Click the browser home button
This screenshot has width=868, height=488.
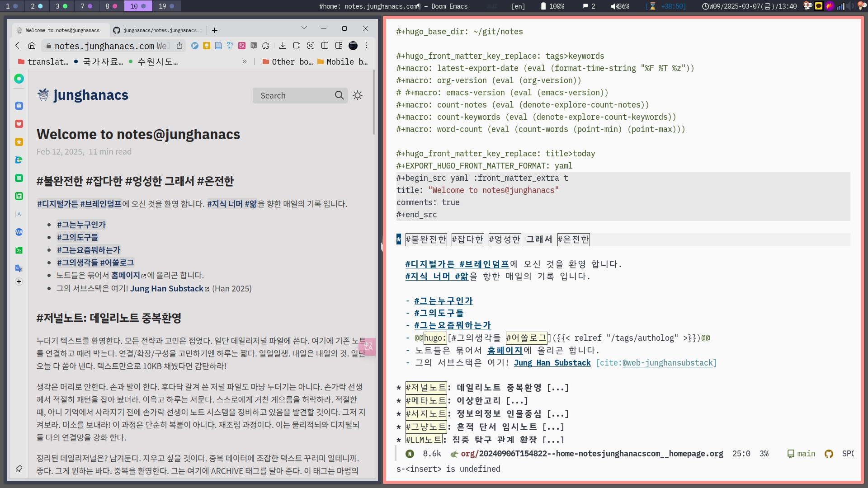tap(32, 46)
